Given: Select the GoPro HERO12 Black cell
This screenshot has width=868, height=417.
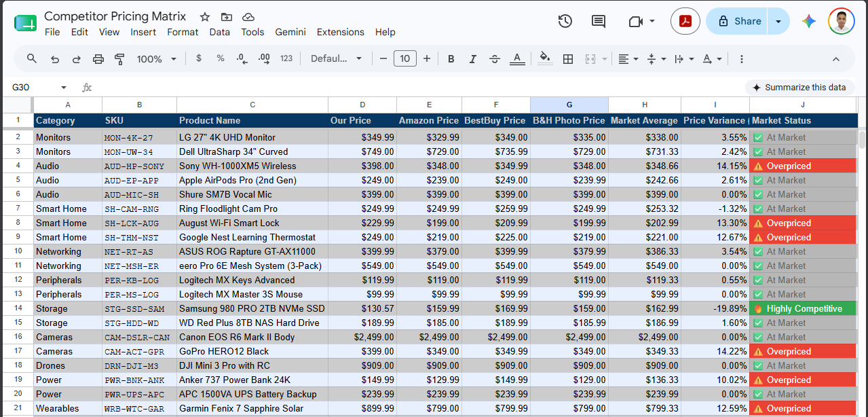Looking at the screenshot, I should (x=252, y=351).
